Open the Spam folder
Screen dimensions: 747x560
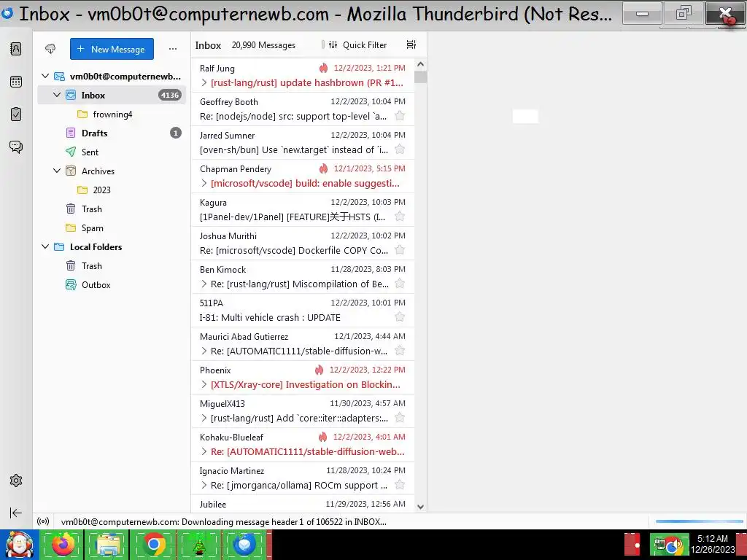(x=112, y=228)
